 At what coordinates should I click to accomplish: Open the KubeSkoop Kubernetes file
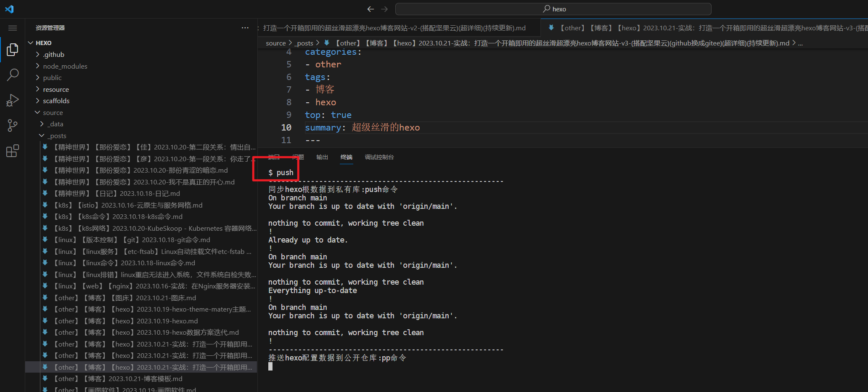coord(141,228)
